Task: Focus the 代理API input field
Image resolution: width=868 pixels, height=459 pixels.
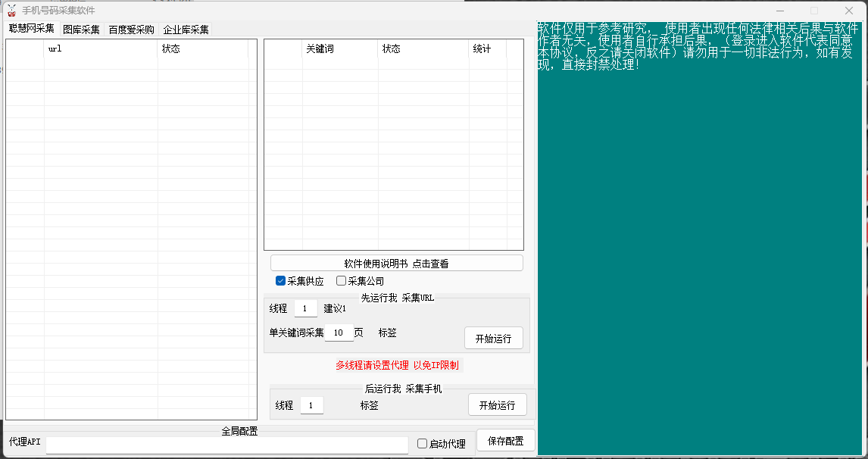Action: click(x=226, y=445)
